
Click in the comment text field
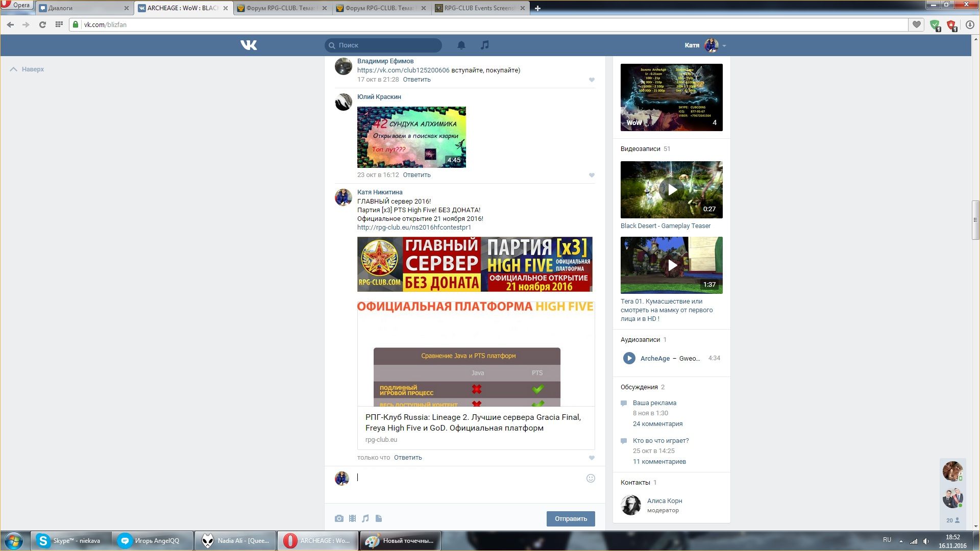pyautogui.click(x=470, y=478)
